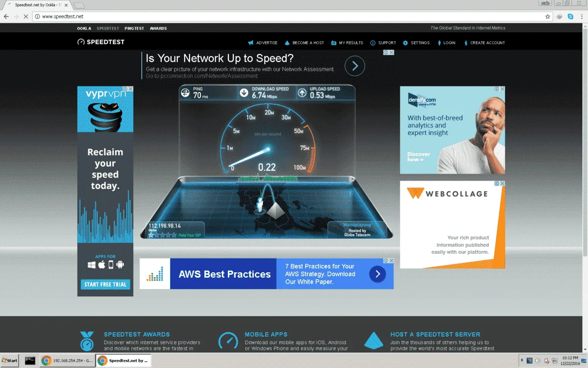Image resolution: width=588 pixels, height=368 pixels.
Task: Click Discover how on densify ad
Action: (x=419, y=157)
